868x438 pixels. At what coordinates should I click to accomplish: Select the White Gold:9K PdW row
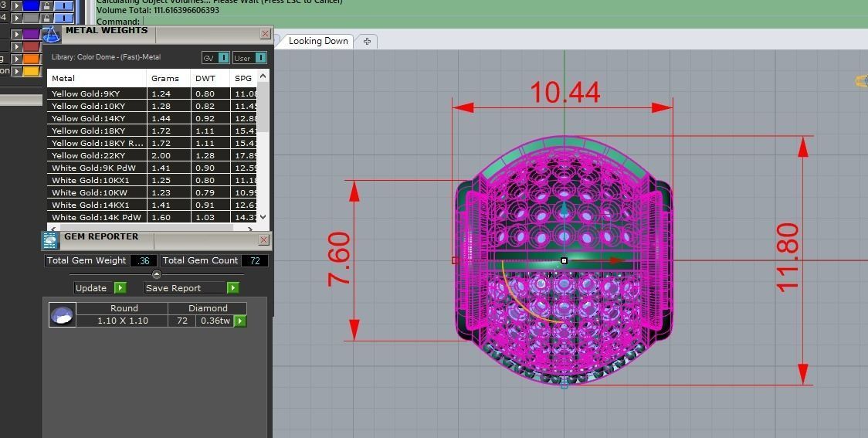pos(152,168)
